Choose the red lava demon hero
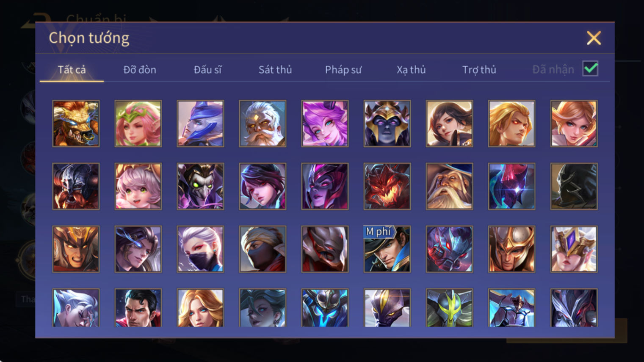 [387, 186]
